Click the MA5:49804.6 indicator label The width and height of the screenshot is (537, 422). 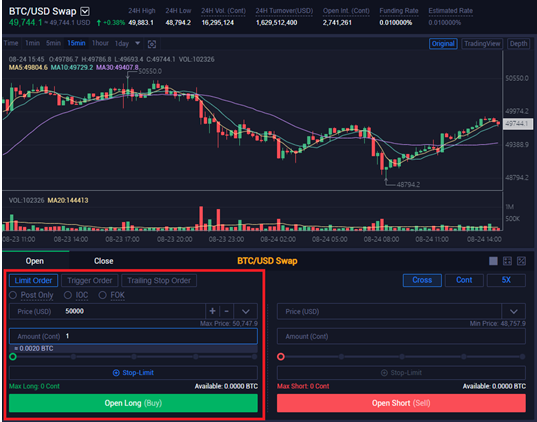[x=28, y=67]
